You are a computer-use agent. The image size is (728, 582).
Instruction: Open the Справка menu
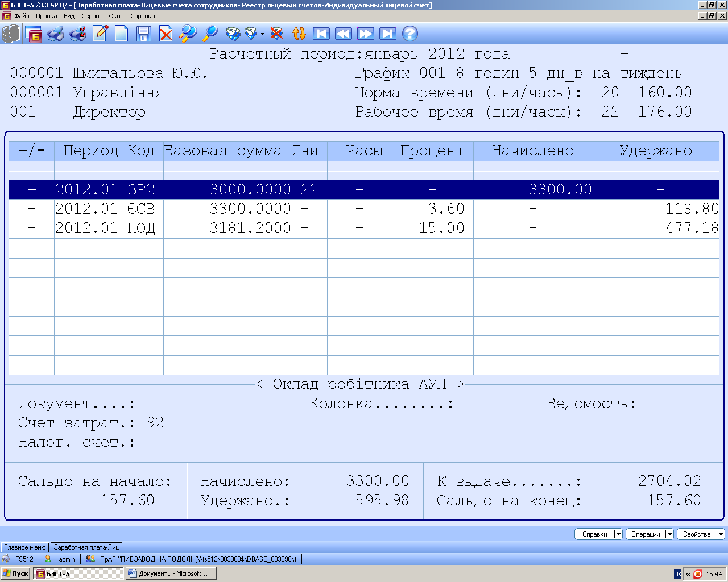coord(142,16)
